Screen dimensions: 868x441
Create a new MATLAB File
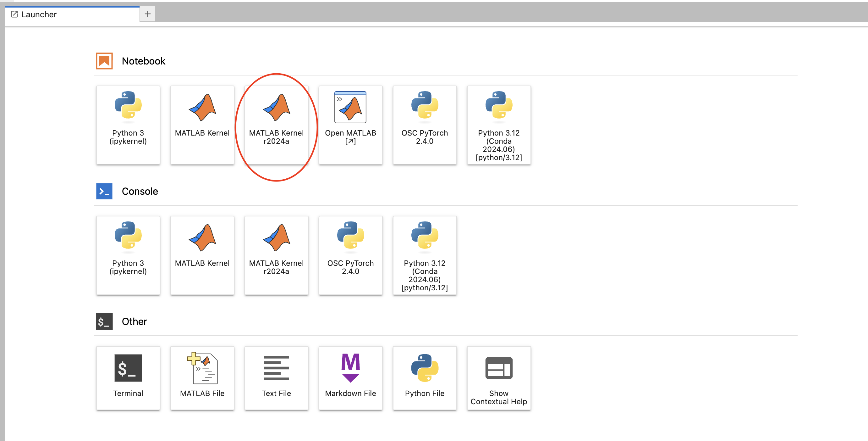[x=202, y=377]
